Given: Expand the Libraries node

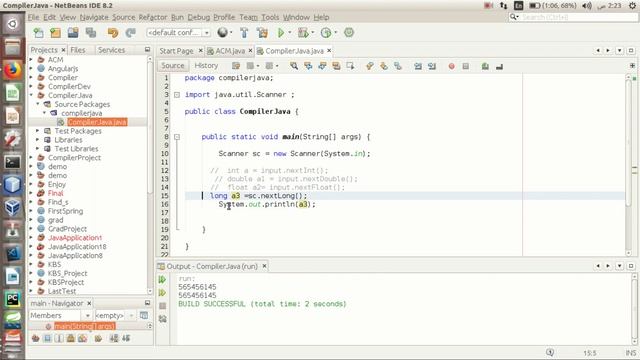Looking at the screenshot, I should click(38, 140).
